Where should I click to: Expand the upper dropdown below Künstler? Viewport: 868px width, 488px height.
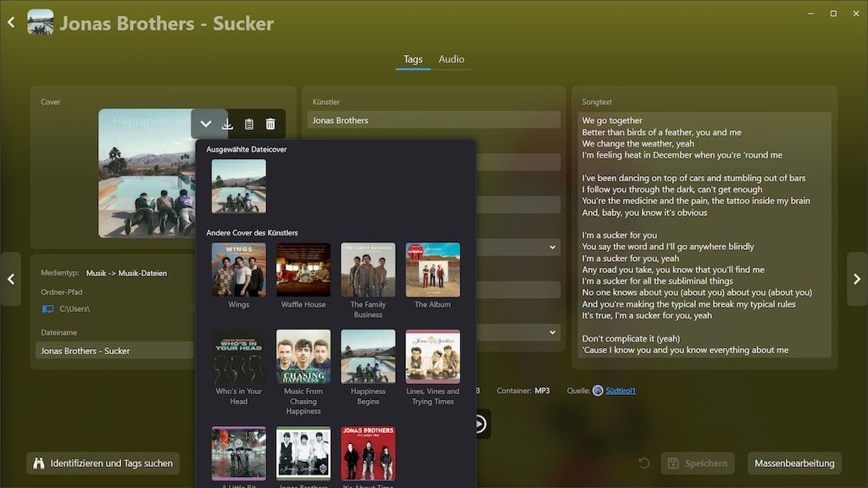tap(553, 247)
